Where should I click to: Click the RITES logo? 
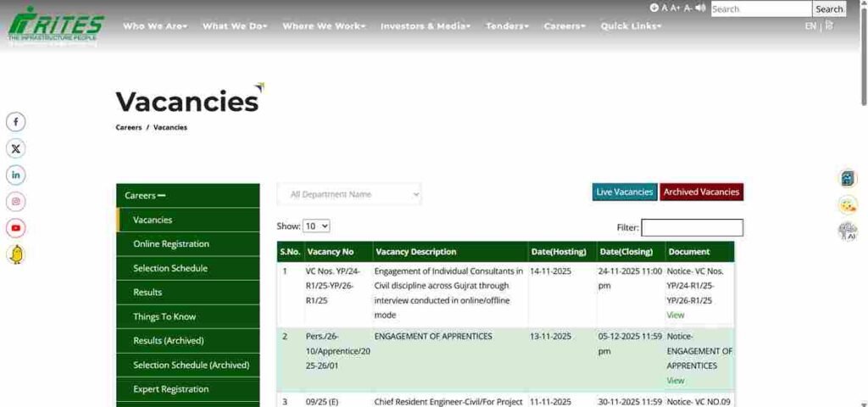tap(56, 25)
